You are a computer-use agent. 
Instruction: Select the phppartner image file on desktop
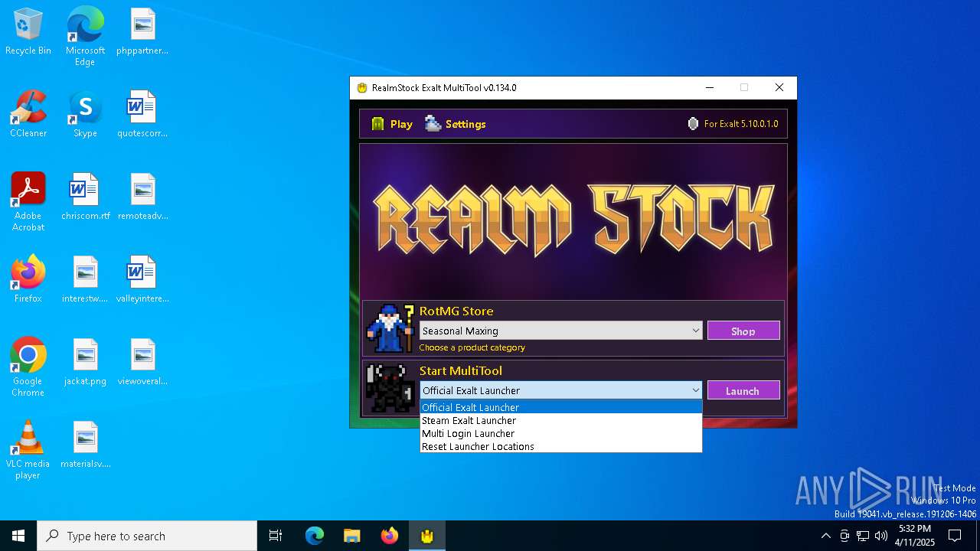pyautogui.click(x=142, y=32)
